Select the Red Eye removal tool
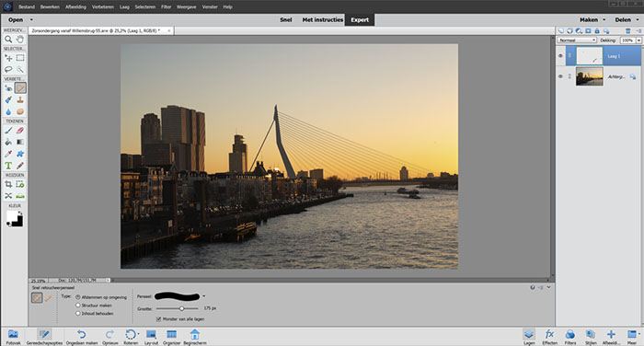The width and height of the screenshot is (644, 346). (8, 88)
